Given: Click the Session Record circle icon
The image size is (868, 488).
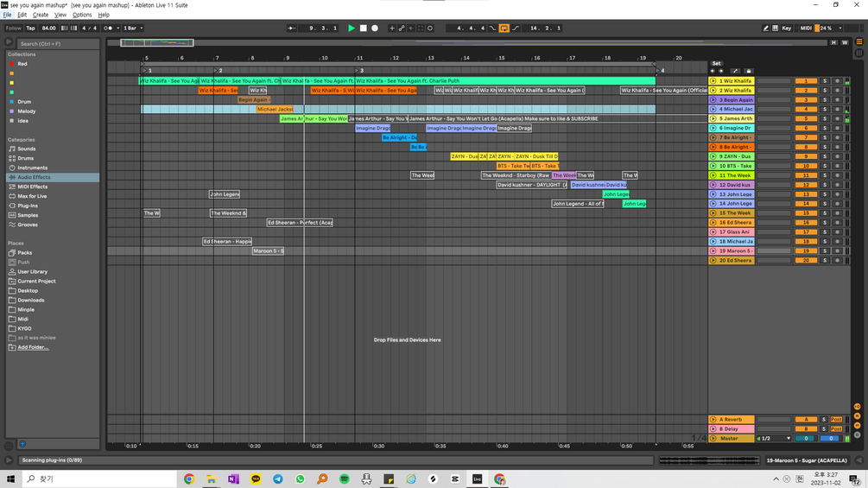Looking at the screenshot, I should coord(430,29).
